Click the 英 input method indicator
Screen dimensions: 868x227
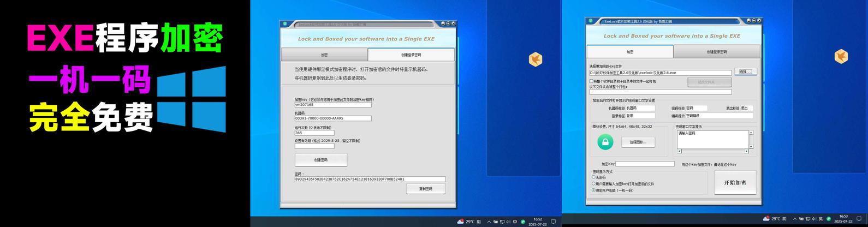click(x=821, y=219)
